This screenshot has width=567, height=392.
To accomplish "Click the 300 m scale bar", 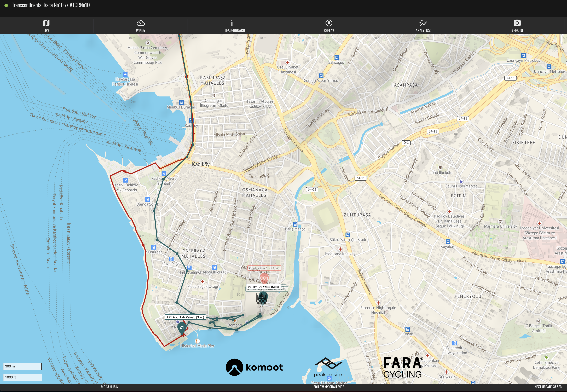I will point(22,366).
